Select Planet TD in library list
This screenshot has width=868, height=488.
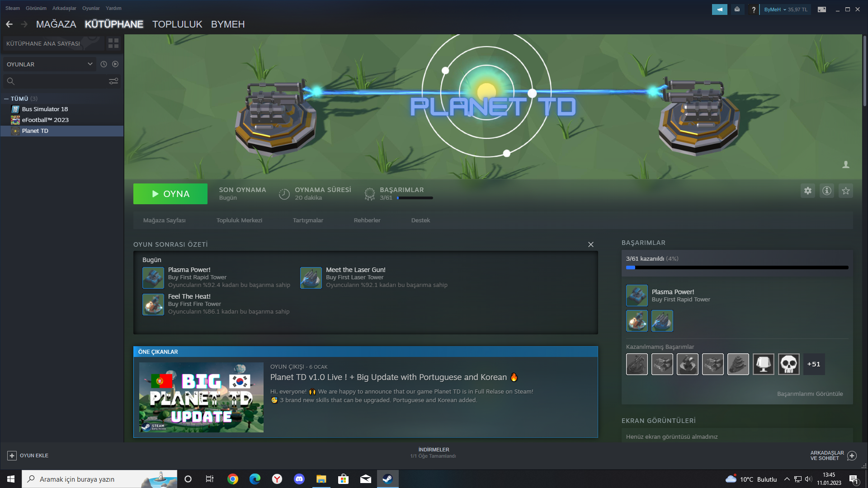click(62, 131)
